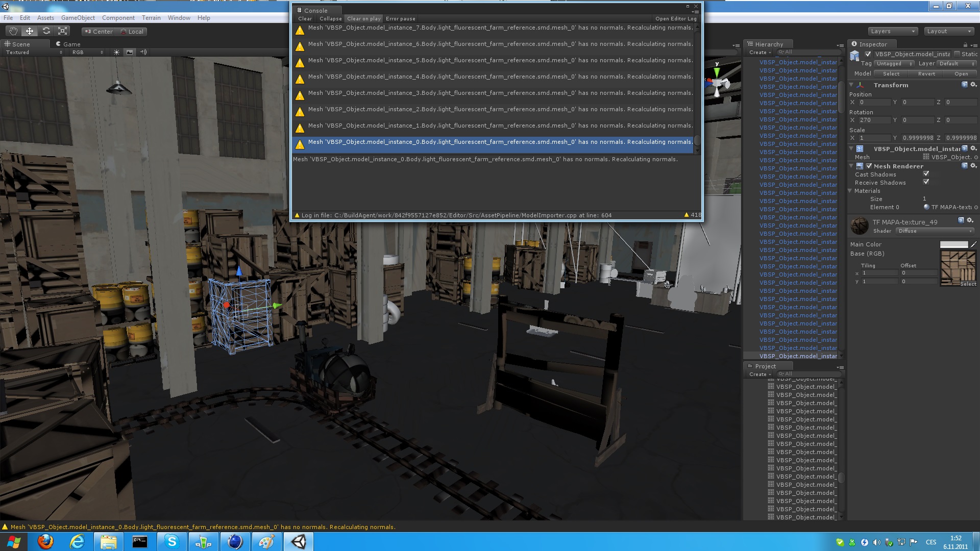
Task: Open Hierarchy panel options menu icon
Action: point(840,45)
